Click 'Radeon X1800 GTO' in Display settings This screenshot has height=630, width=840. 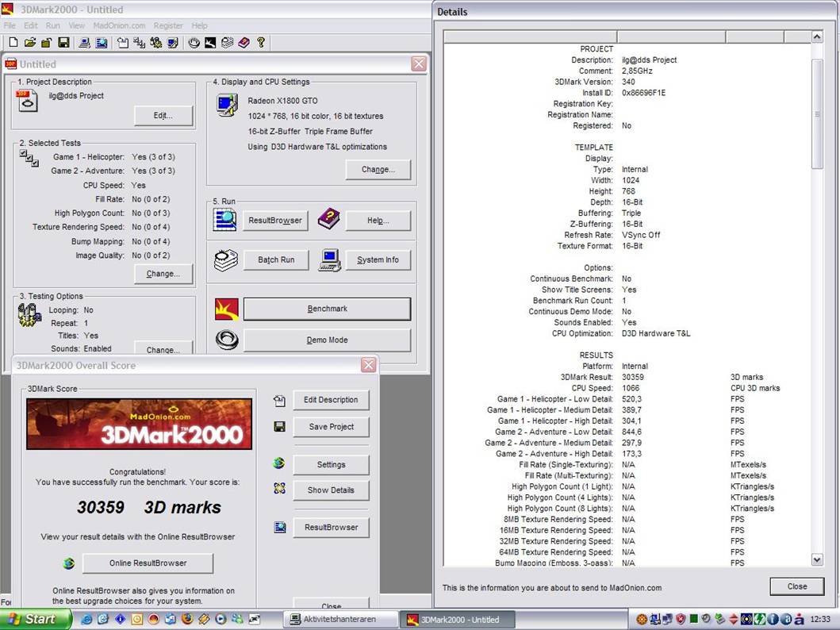[x=282, y=101]
